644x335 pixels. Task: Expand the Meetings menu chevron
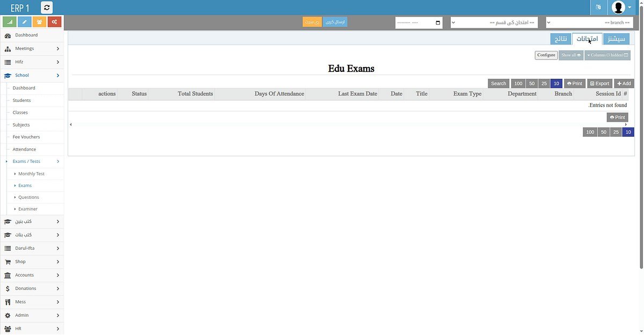pos(58,49)
